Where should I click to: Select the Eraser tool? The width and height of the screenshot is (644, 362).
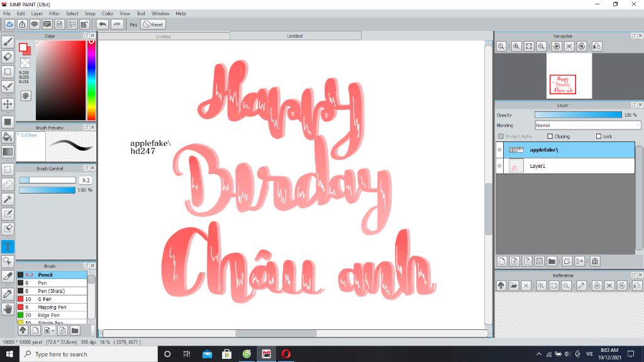pyautogui.click(x=8, y=57)
